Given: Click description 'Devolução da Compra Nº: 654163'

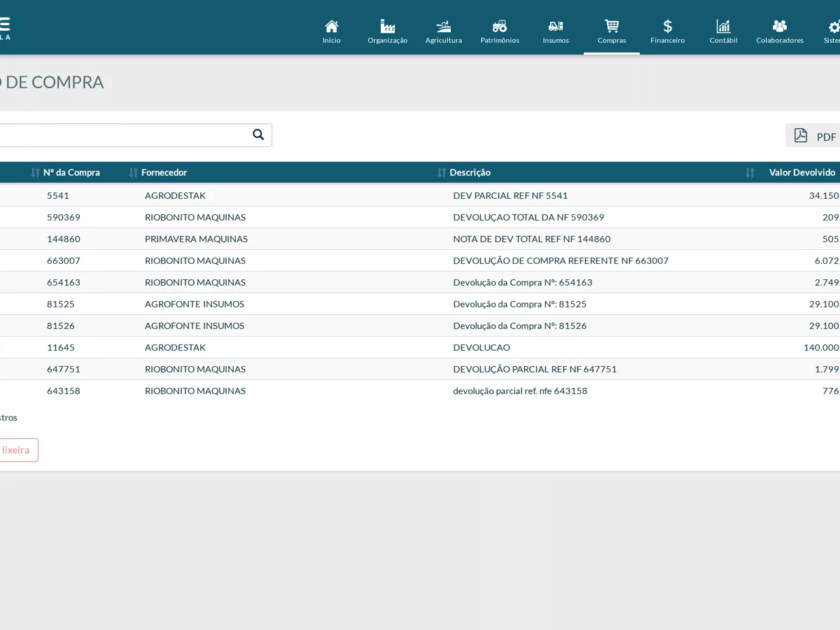Looking at the screenshot, I should [x=523, y=282].
